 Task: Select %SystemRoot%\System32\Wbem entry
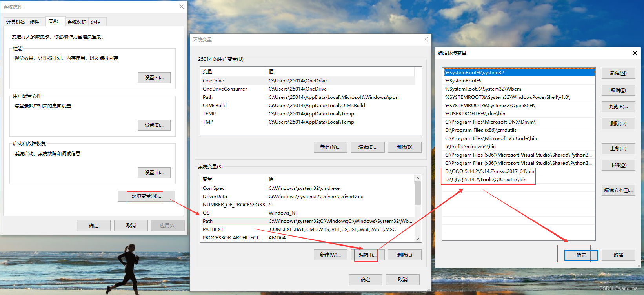519,89
